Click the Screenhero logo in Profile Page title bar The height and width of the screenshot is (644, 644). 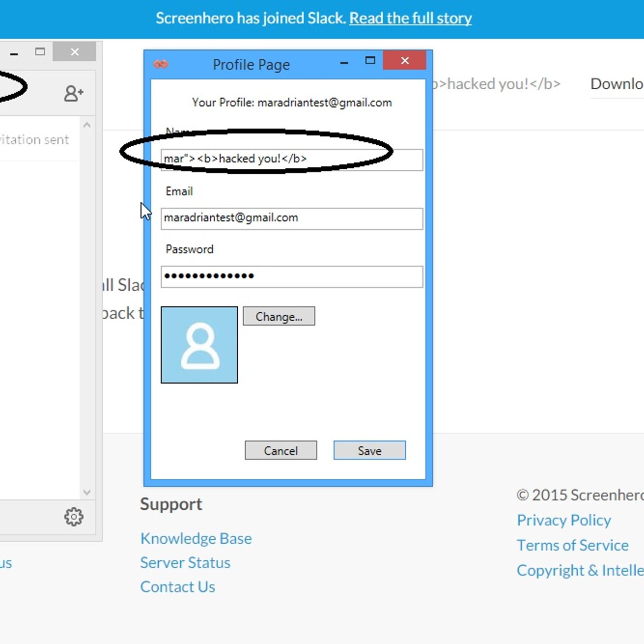coord(161,64)
